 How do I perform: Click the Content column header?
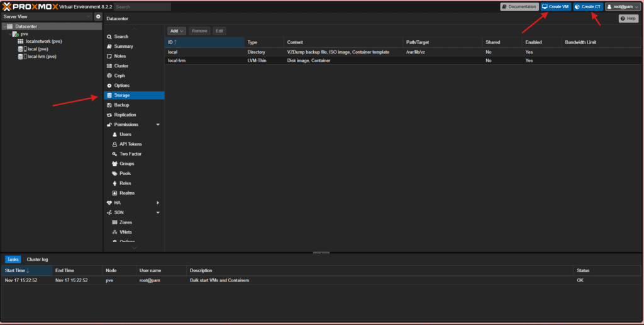343,42
